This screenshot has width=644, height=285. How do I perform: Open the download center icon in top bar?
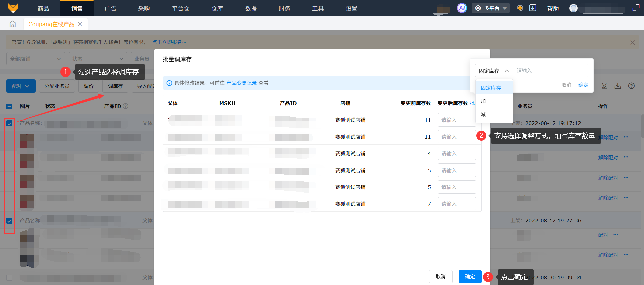[533, 8]
